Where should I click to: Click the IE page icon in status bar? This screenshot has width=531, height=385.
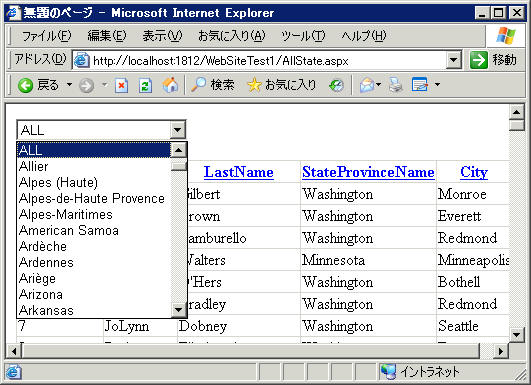13,372
